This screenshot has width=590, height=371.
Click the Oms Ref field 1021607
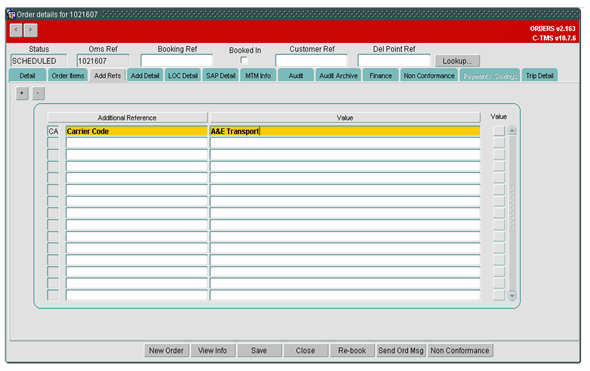point(103,61)
